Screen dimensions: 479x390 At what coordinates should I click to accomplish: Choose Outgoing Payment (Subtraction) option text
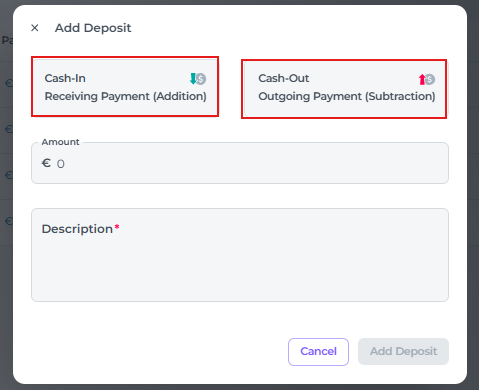[347, 96]
